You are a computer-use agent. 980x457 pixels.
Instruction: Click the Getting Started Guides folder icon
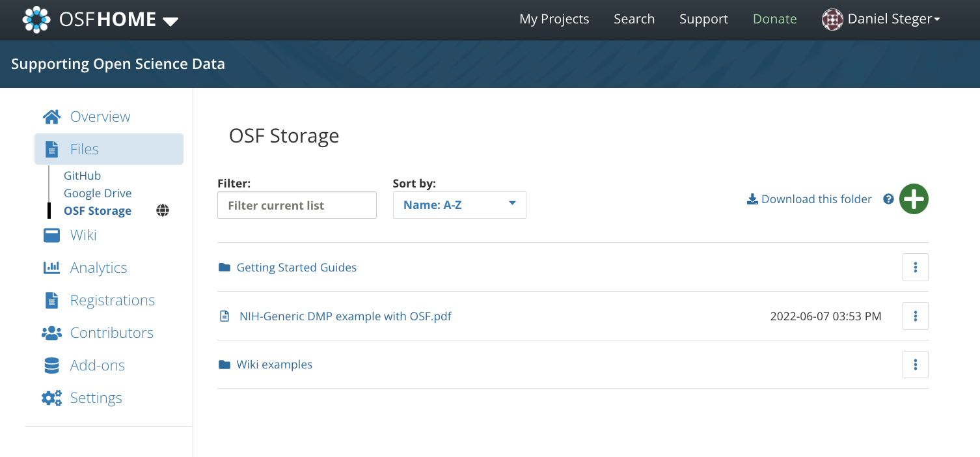(x=225, y=268)
